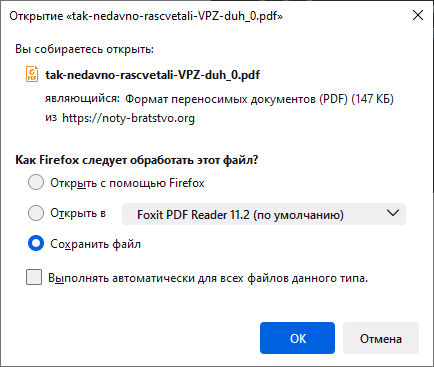Click the Вы собираетесь открыть label
Viewport: 434px width, 367px height.
click(x=84, y=49)
